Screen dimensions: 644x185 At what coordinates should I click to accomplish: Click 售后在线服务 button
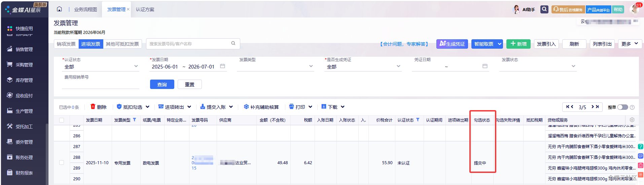point(568,9)
